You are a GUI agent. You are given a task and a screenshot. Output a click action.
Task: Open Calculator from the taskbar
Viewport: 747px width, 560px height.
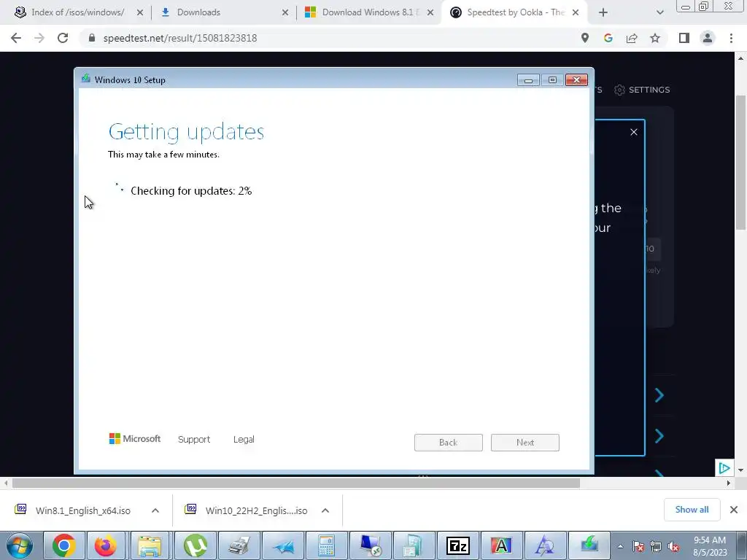pyautogui.click(x=326, y=545)
